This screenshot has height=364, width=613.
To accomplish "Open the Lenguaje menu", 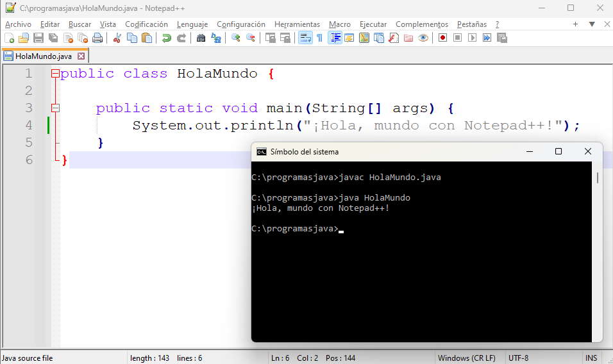I will 192,24.
